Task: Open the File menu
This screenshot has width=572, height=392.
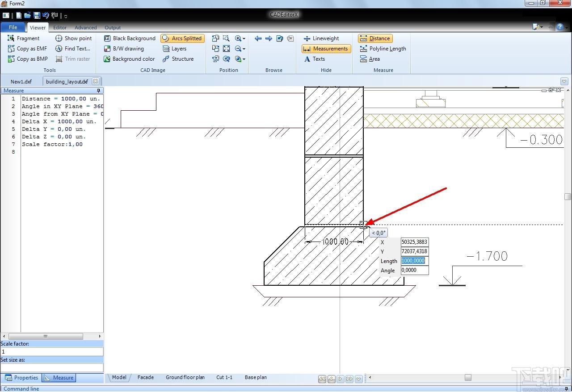Action: (13, 27)
